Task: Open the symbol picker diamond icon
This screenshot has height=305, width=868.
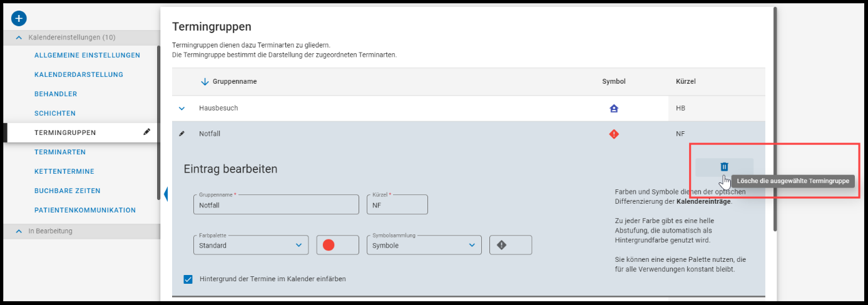Action: click(511, 245)
